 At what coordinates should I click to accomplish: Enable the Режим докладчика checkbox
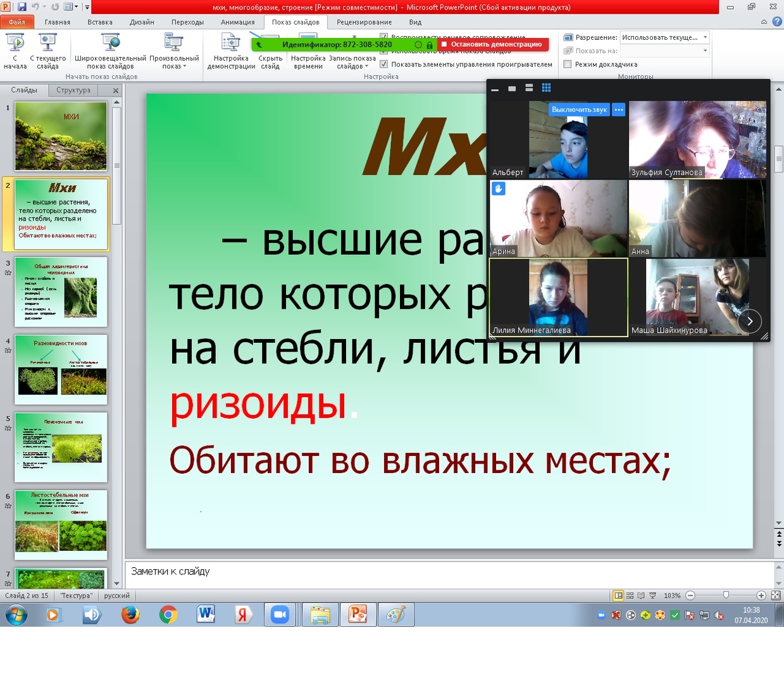click(x=568, y=64)
